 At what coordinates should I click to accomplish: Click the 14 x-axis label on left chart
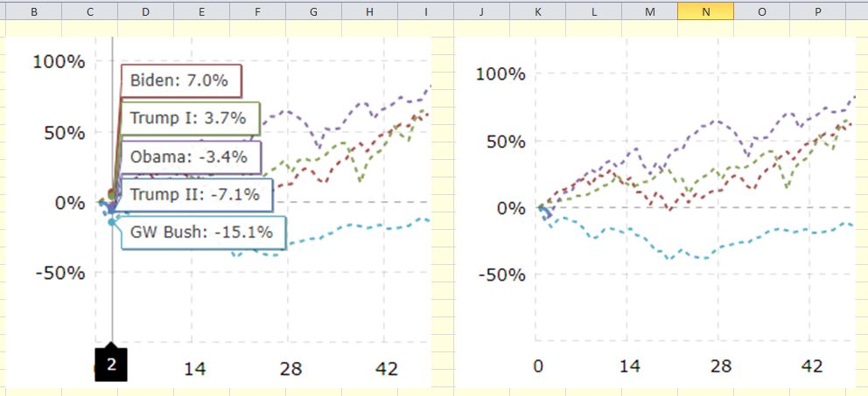point(195,368)
